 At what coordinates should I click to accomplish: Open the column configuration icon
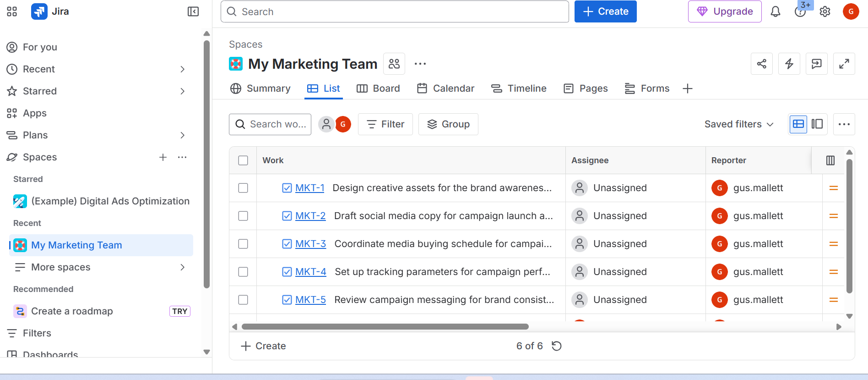pos(830,160)
